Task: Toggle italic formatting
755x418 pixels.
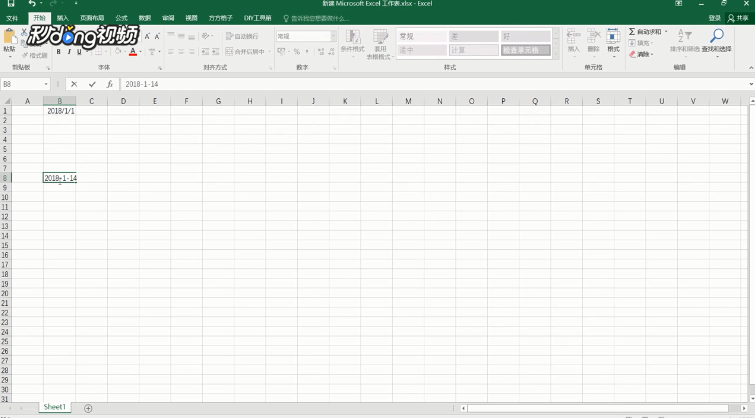Action: pyautogui.click(x=69, y=52)
